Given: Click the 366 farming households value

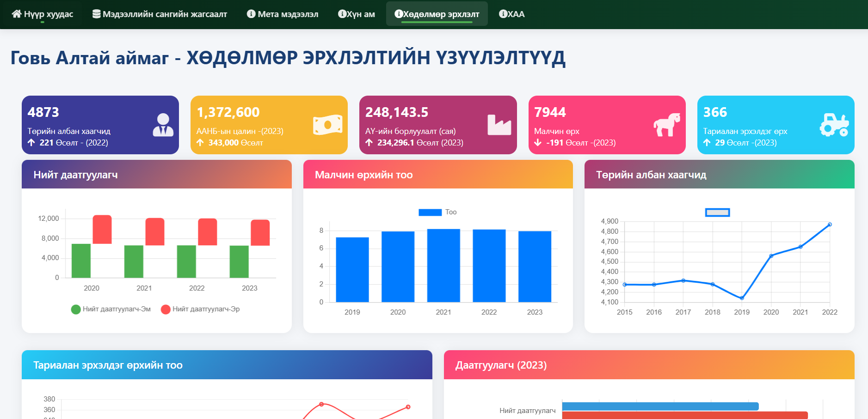Looking at the screenshot, I should point(715,112).
